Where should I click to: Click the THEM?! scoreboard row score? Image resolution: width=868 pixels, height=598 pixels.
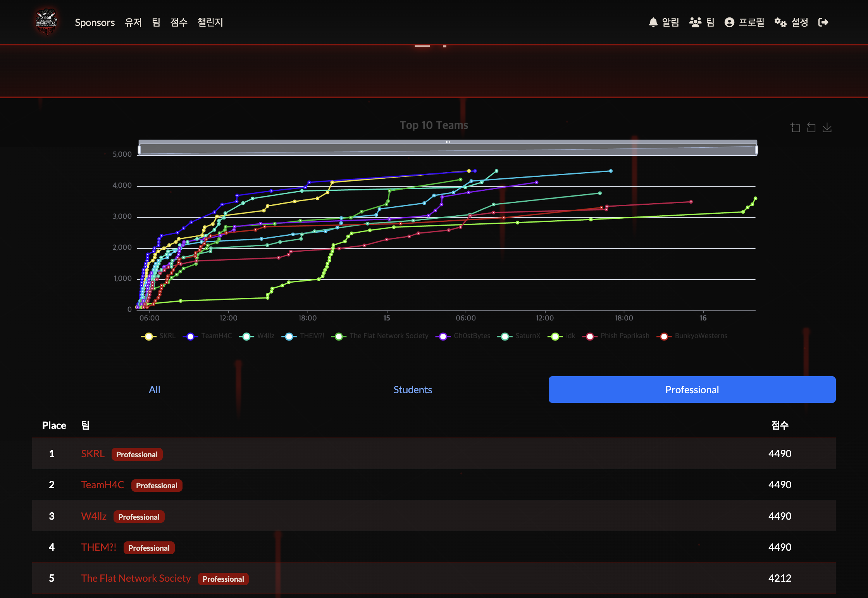(x=779, y=547)
